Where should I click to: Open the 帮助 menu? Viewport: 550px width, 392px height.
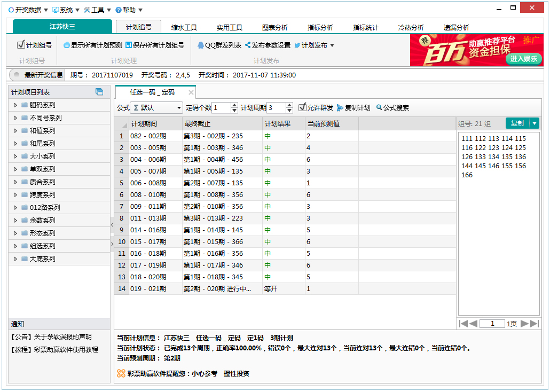(129, 10)
